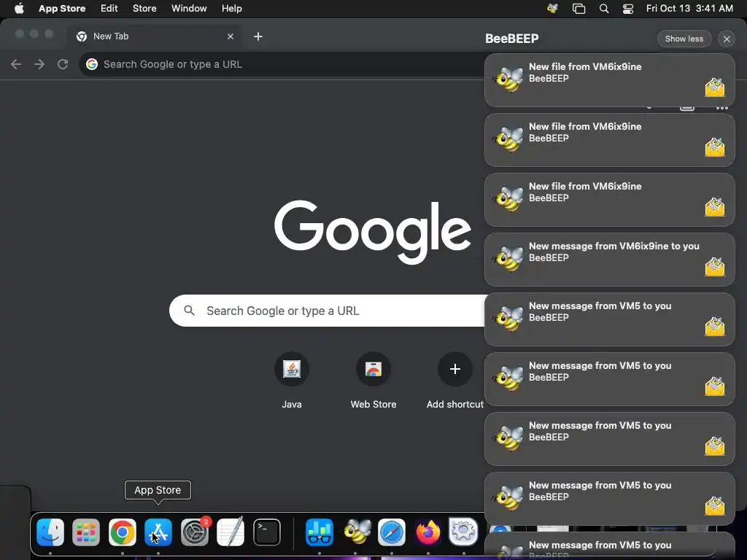Open TextEdit from the Dock

(x=231, y=532)
